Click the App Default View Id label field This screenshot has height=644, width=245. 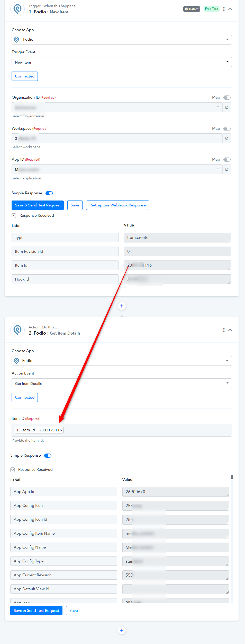64,589
